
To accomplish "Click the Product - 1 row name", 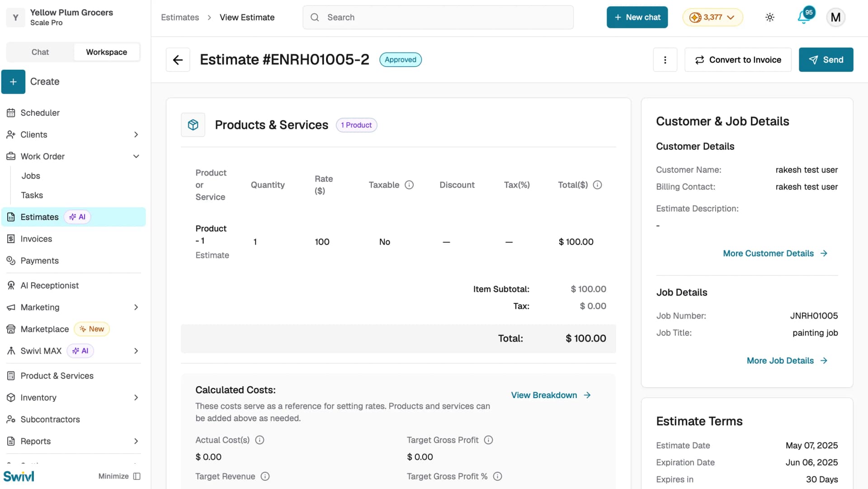I will pos(211,234).
